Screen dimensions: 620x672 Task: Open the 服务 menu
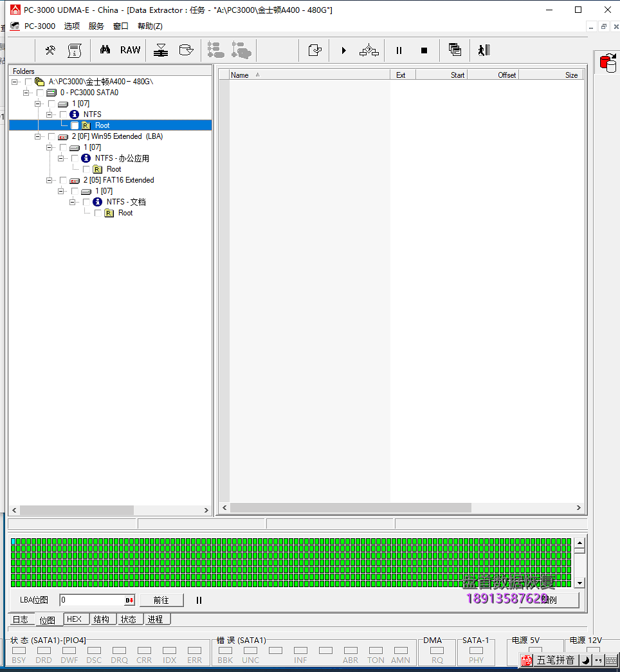(96, 26)
